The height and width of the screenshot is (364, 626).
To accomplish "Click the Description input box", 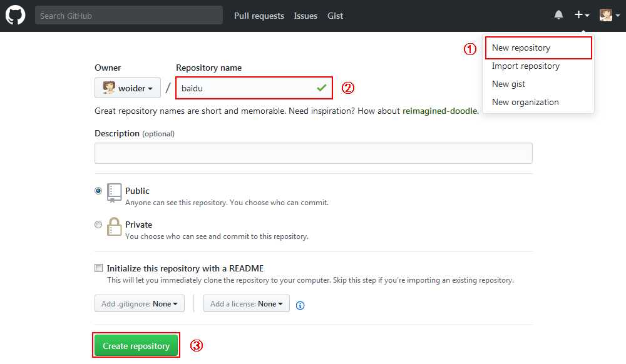I will click(x=314, y=153).
